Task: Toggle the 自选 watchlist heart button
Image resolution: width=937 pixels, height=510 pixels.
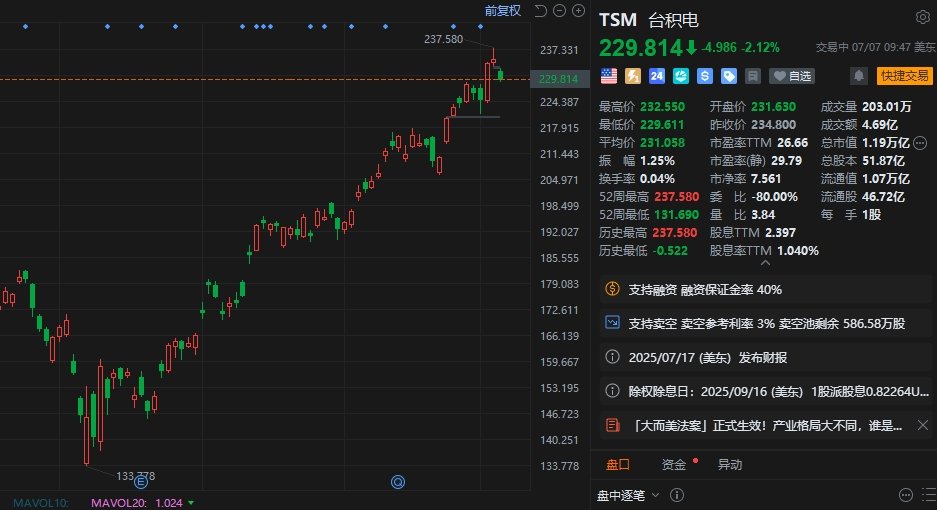Action: 792,76
